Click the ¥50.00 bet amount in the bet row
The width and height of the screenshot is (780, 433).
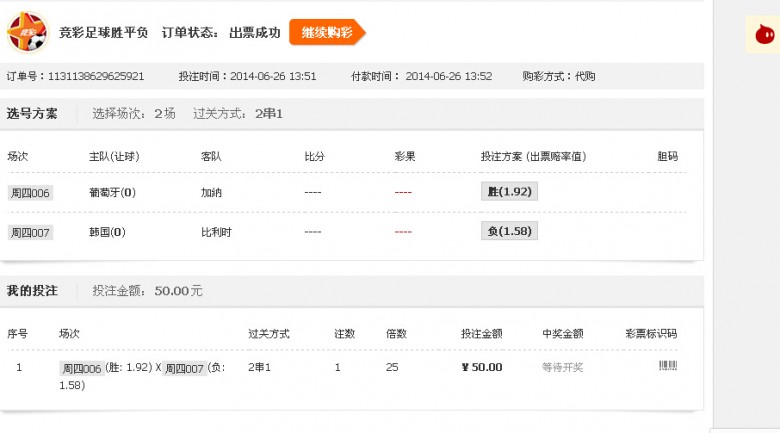coord(482,367)
